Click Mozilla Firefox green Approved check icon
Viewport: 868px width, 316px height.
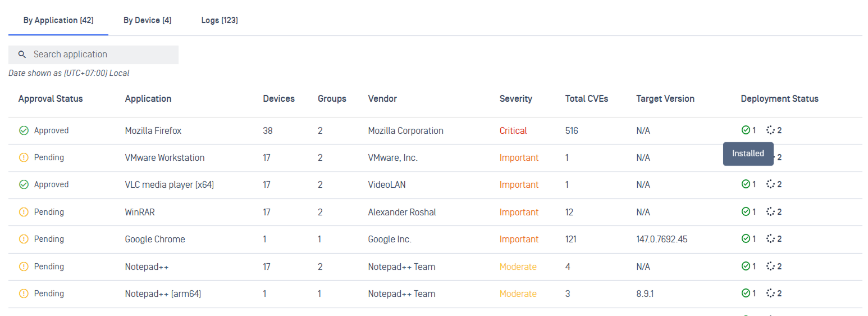pyautogui.click(x=24, y=130)
